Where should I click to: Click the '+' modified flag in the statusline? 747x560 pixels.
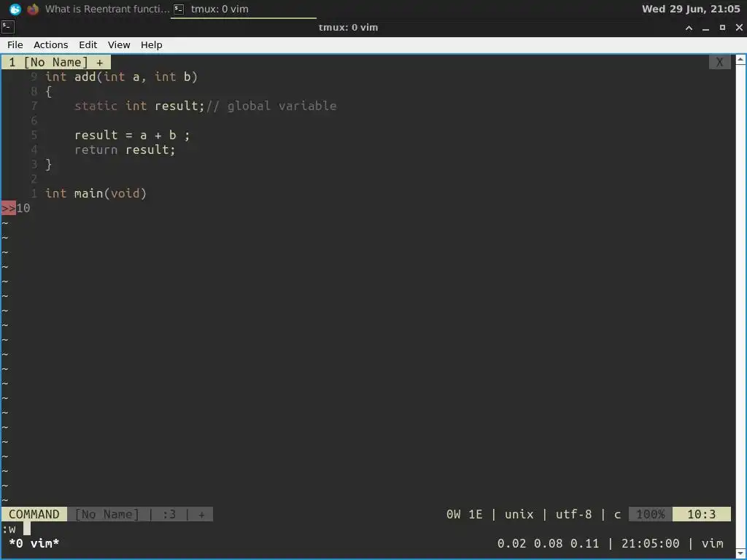(201, 514)
